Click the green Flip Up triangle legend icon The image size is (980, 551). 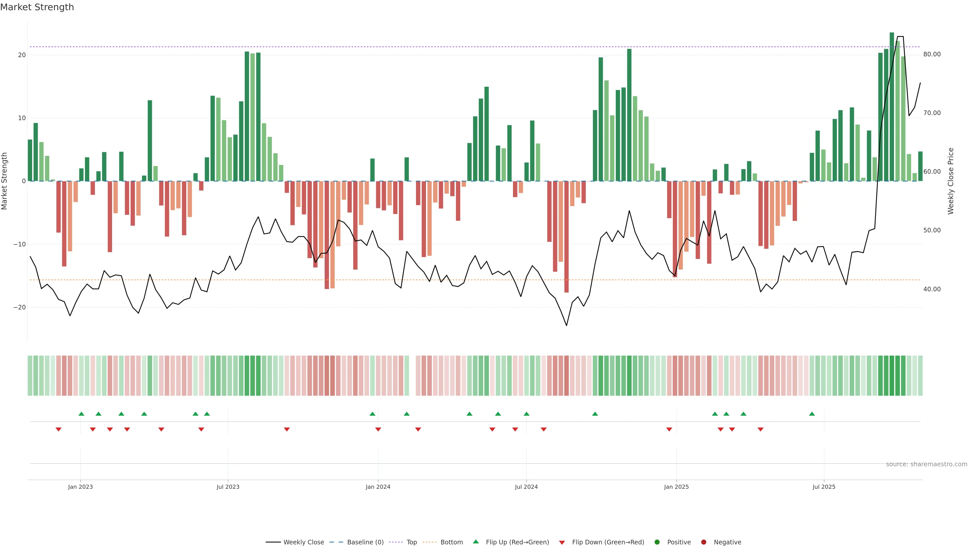click(475, 542)
